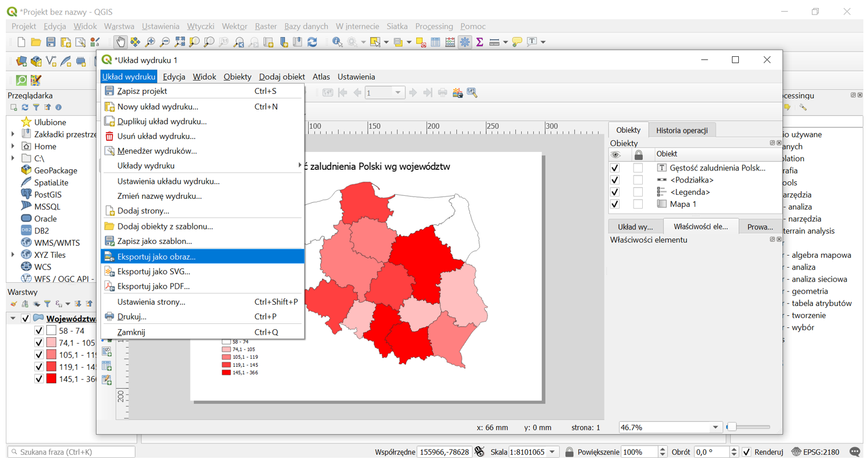Viewport: 868px width, 463px height.
Task: Click the Ulubione star item in browser
Action: coord(43,122)
